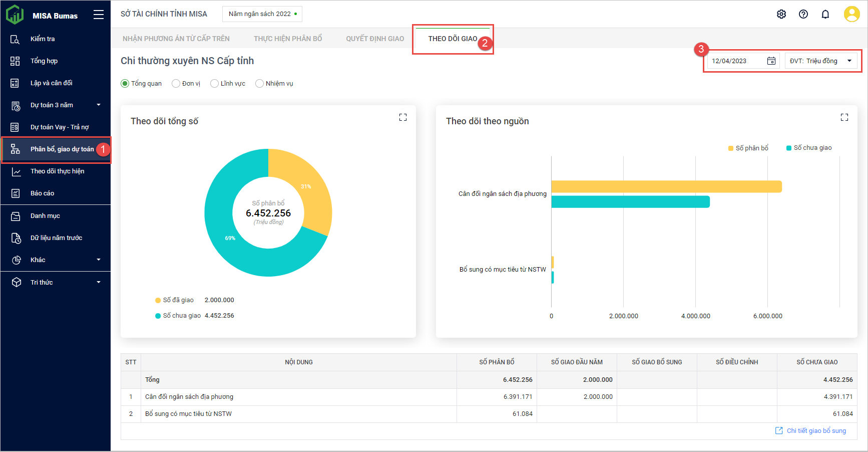The width and height of the screenshot is (868, 452).
Task: Open the 'Chi tiết giao bổ sung' link
Action: 815,431
